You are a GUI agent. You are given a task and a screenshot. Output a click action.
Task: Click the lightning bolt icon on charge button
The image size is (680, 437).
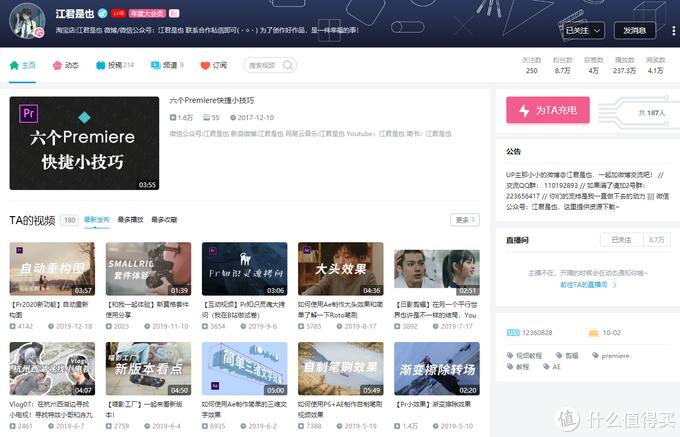pyautogui.click(x=524, y=111)
